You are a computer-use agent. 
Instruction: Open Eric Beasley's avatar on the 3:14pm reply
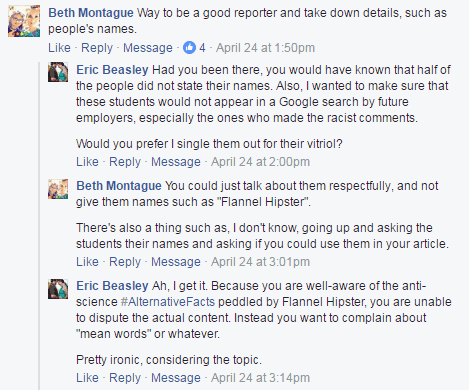point(58,289)
